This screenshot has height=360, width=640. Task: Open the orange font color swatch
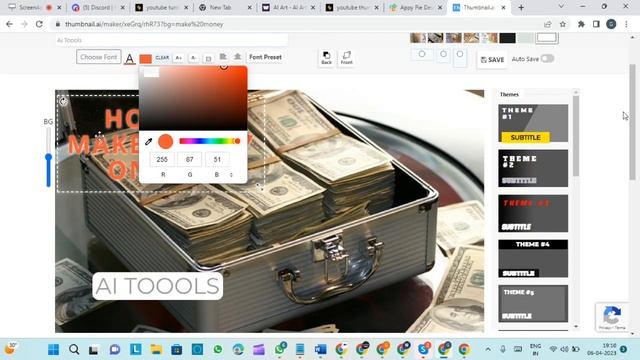click(x=146, y=59)
